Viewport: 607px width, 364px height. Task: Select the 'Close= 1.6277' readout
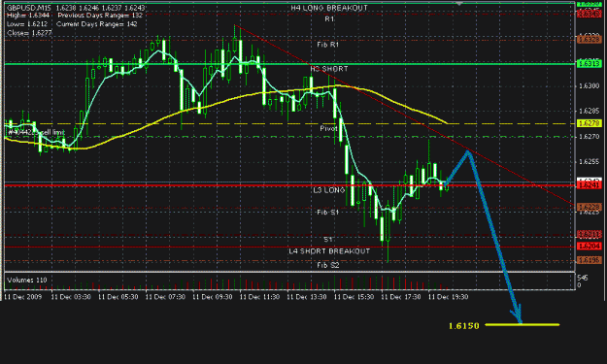29,33
